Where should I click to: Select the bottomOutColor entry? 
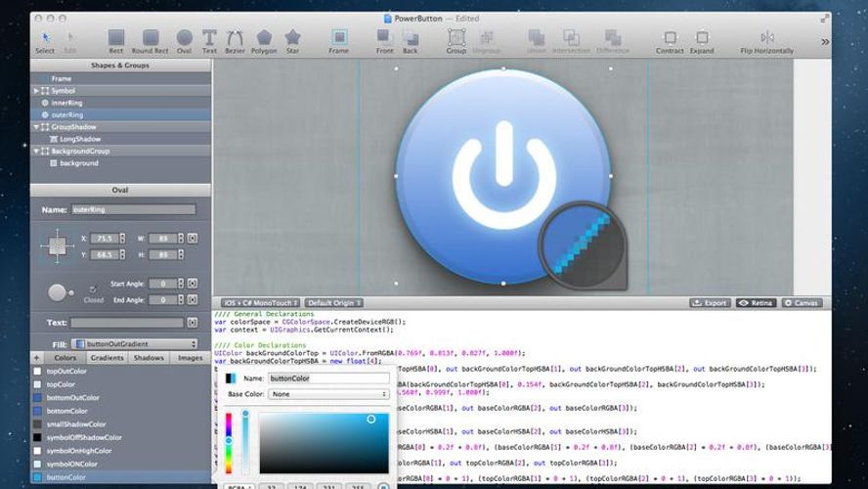[120, 398]
